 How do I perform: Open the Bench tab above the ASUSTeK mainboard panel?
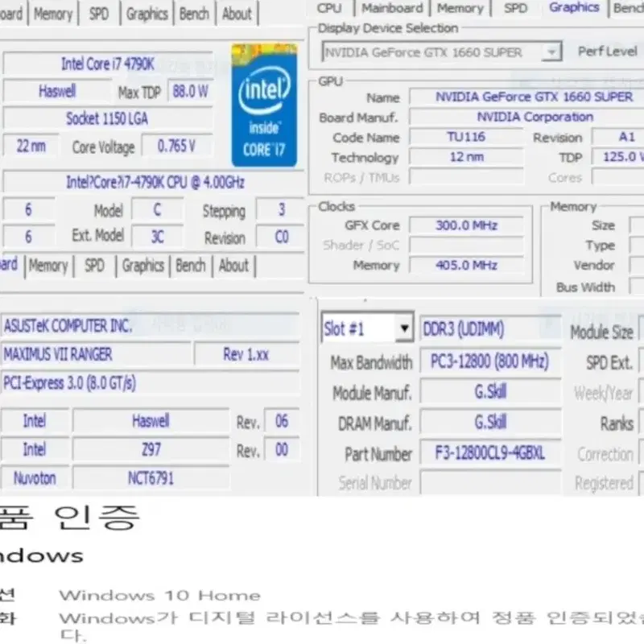191,266
